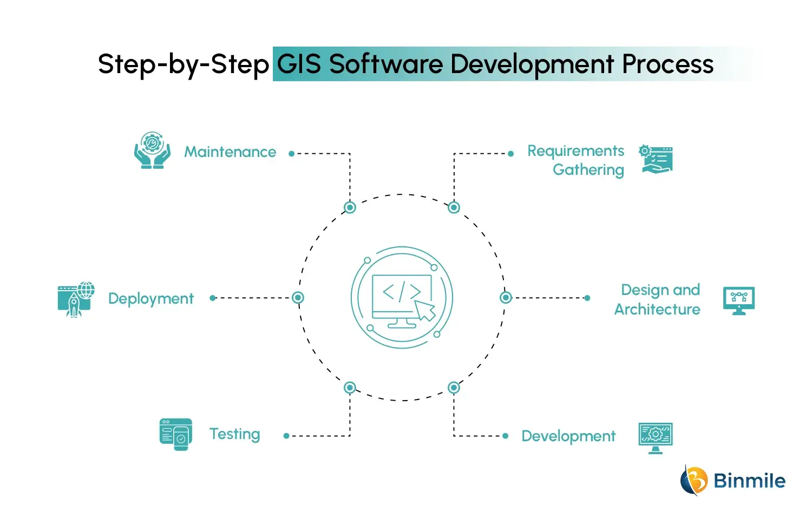
Task: Click the circle node connected to Deployment
Action: (x=298, y=298)
